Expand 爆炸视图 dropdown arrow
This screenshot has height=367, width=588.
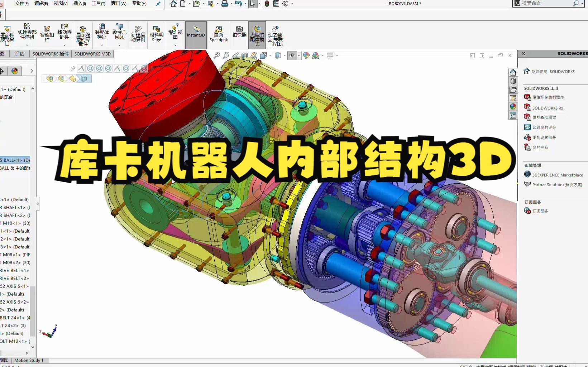[175, 45]
